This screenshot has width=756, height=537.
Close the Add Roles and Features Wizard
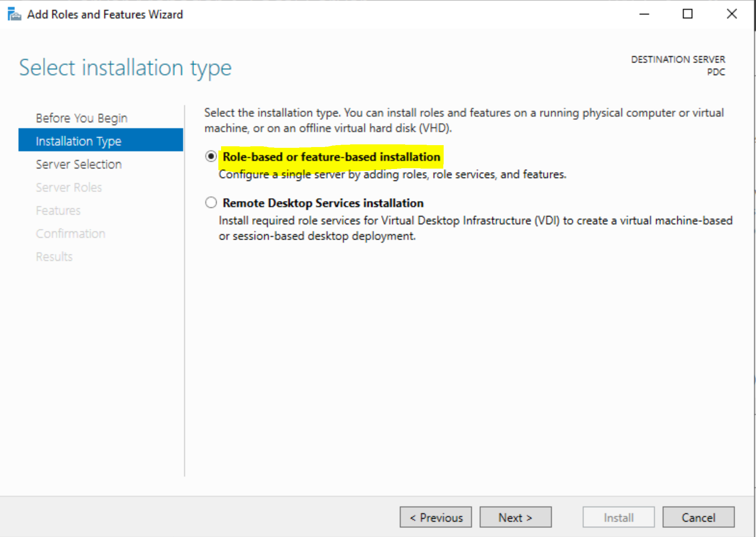click(732, 14)
